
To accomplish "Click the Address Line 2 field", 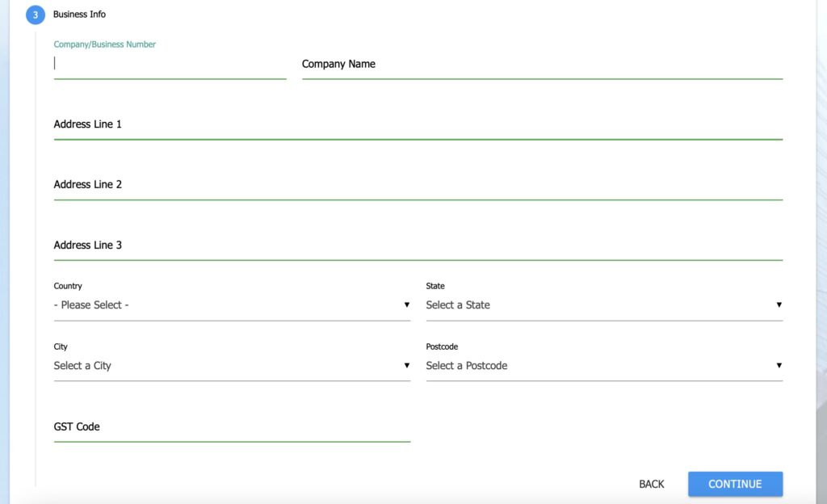I will click(418, 185).
